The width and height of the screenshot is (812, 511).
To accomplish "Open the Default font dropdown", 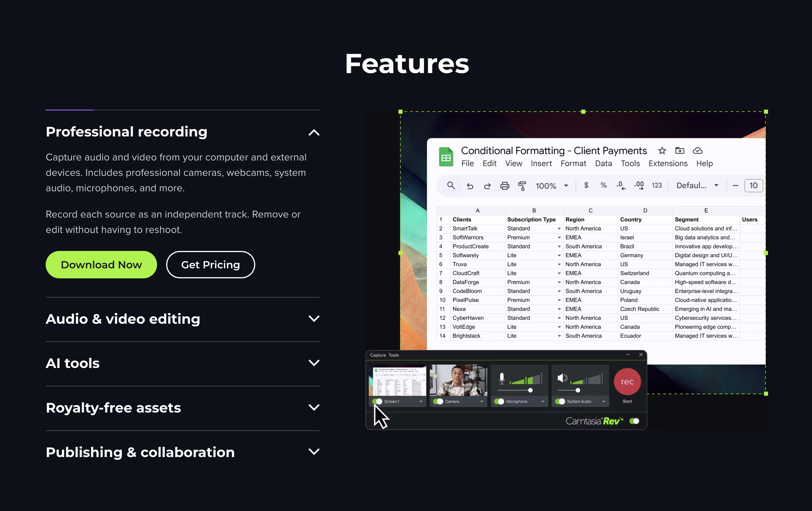I will (696, 185).
